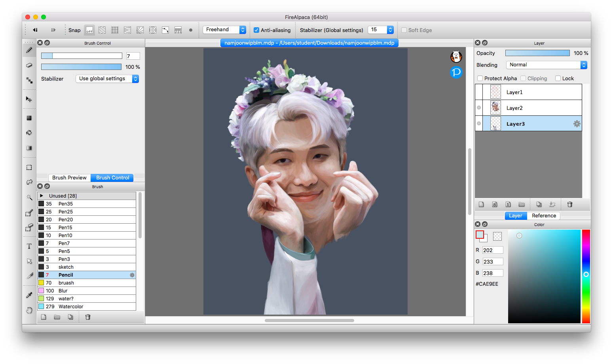Toggle the Clipping checkbox
The image size is (613, 364).
click(x=523, y=78)
